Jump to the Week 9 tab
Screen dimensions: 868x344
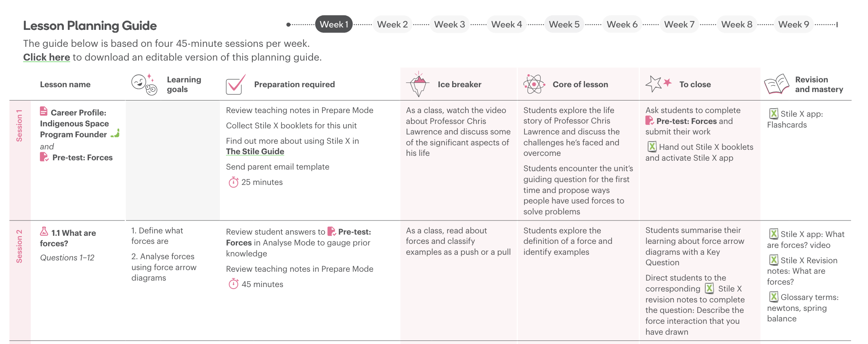point(793,24)
